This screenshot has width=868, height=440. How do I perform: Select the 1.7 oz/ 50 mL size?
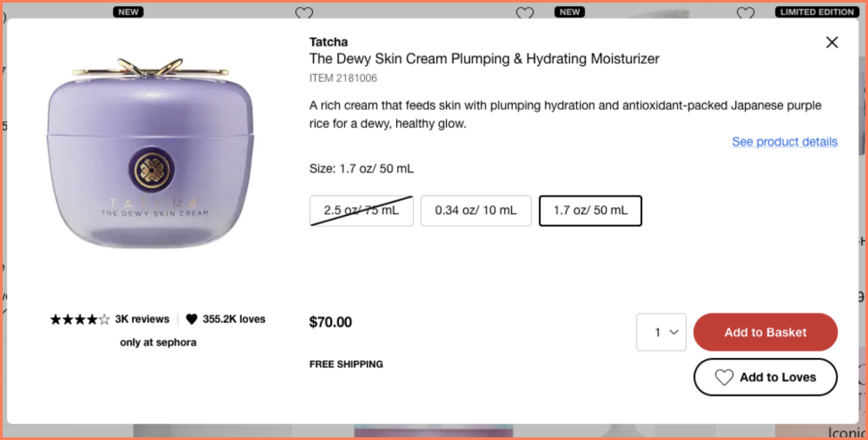[590, 211]
